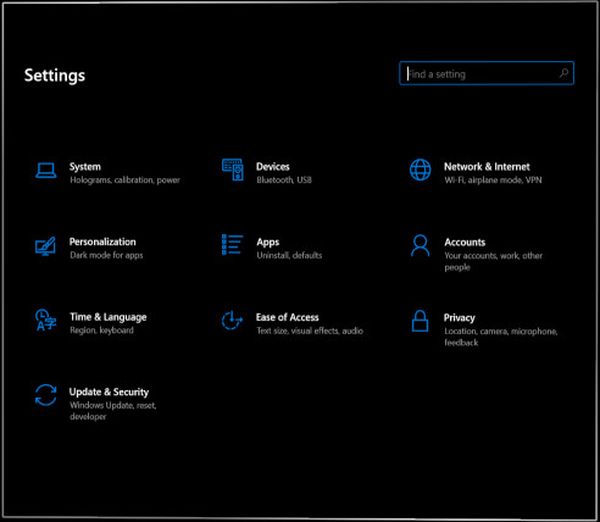Open the Devices settings label
The image size is (600, 522).
(273, 166)
